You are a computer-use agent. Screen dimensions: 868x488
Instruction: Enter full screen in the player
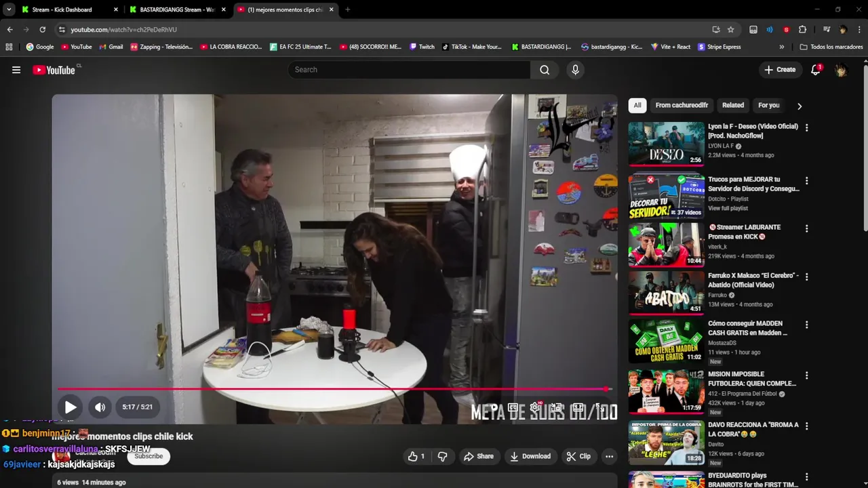click(601, 407)
